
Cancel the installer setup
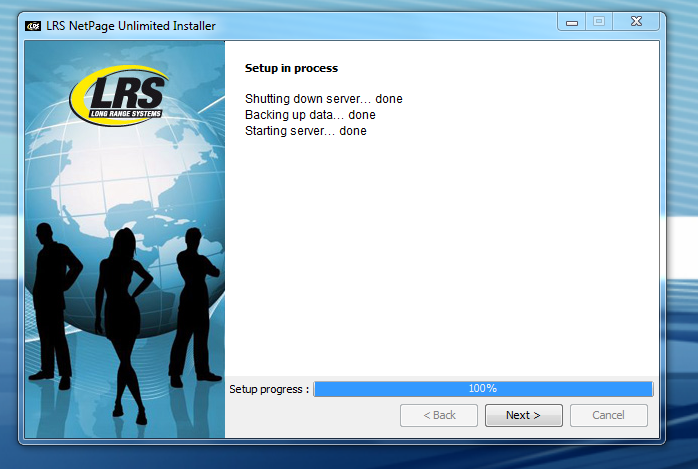[609, 415]
